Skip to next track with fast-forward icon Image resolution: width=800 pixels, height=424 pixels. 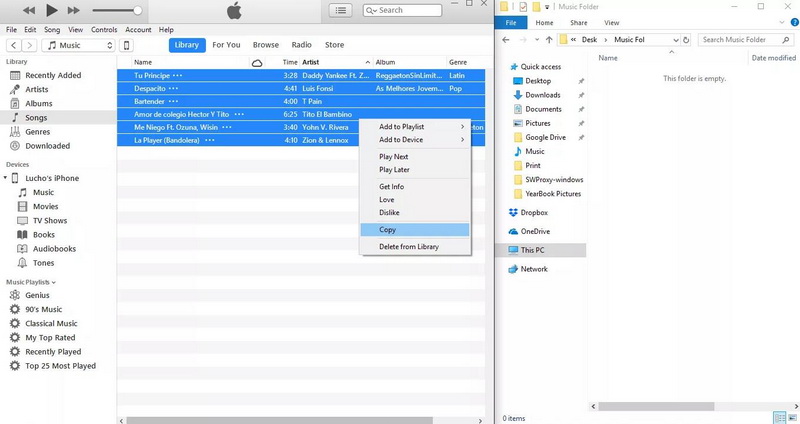[76, 10]
